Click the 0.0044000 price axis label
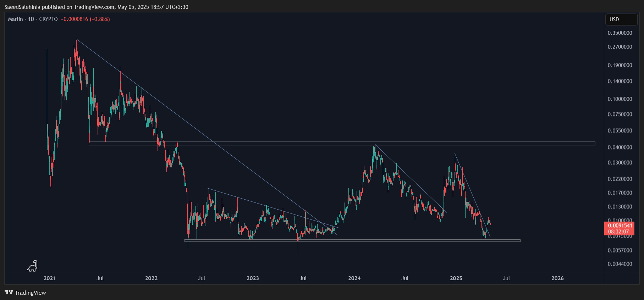This screenshot has width=644, height=300. (620, 264)
